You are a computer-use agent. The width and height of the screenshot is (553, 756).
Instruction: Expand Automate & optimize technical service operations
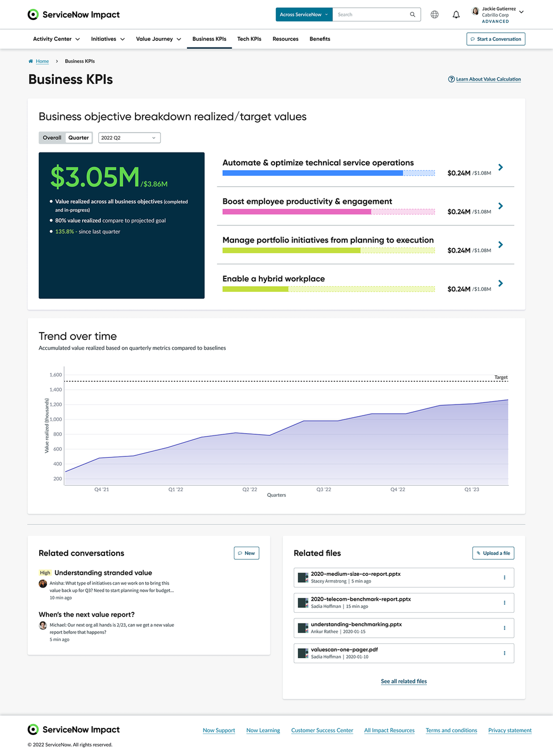500,167
